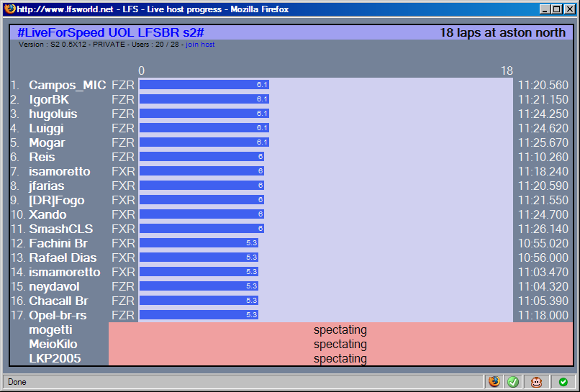
Task: Click host title #LiveForSpeed UOL LFSBR s2#
Action: (111, 32)
